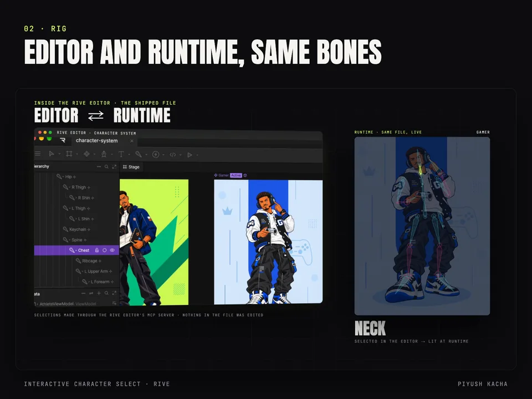532x399 pixels.
Task: Toggle lock on the Chest bone
Action: click(96, 250)
